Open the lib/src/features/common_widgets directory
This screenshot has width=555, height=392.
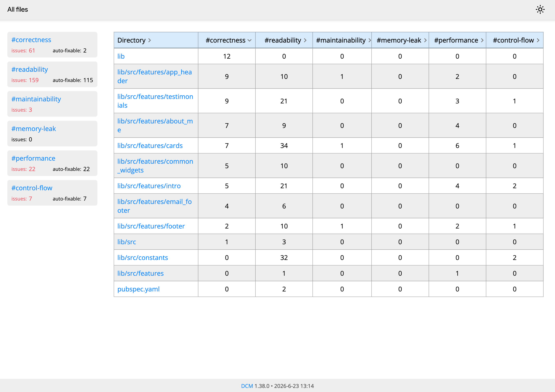coord(155,166)
